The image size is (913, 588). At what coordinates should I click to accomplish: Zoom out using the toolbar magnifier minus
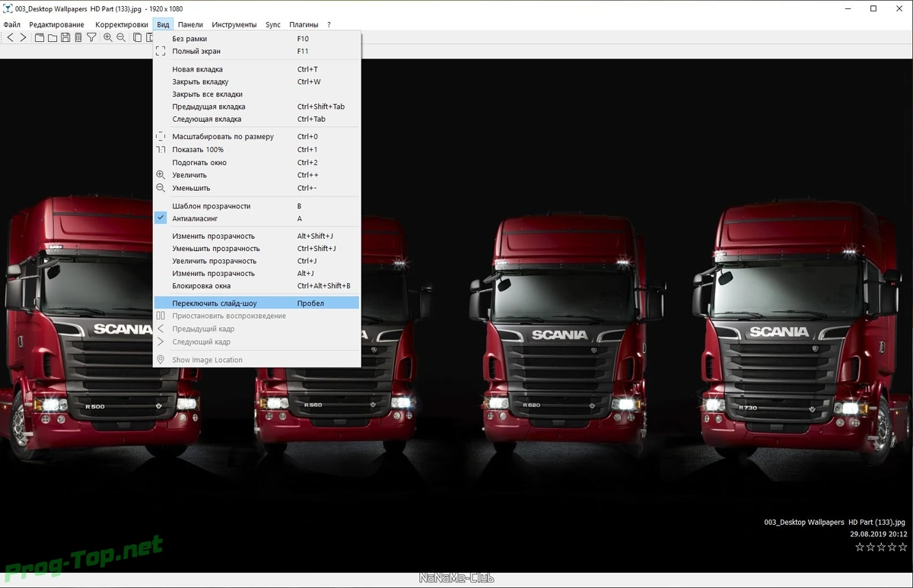click(121, 37)
